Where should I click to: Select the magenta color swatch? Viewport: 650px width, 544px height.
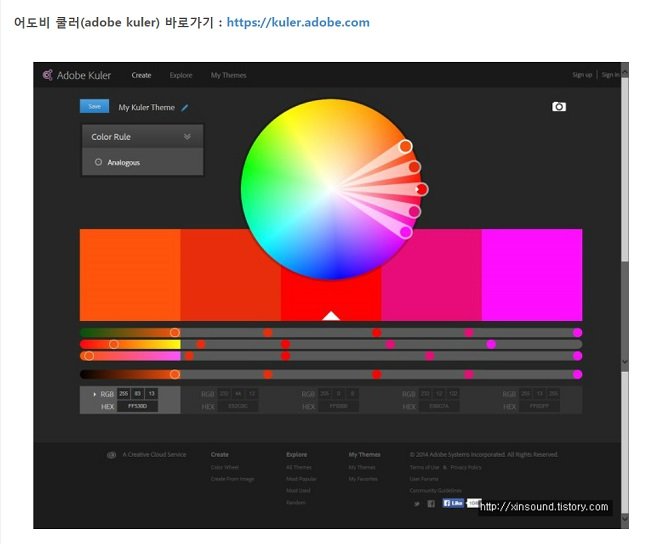click(x=532, y=274)
